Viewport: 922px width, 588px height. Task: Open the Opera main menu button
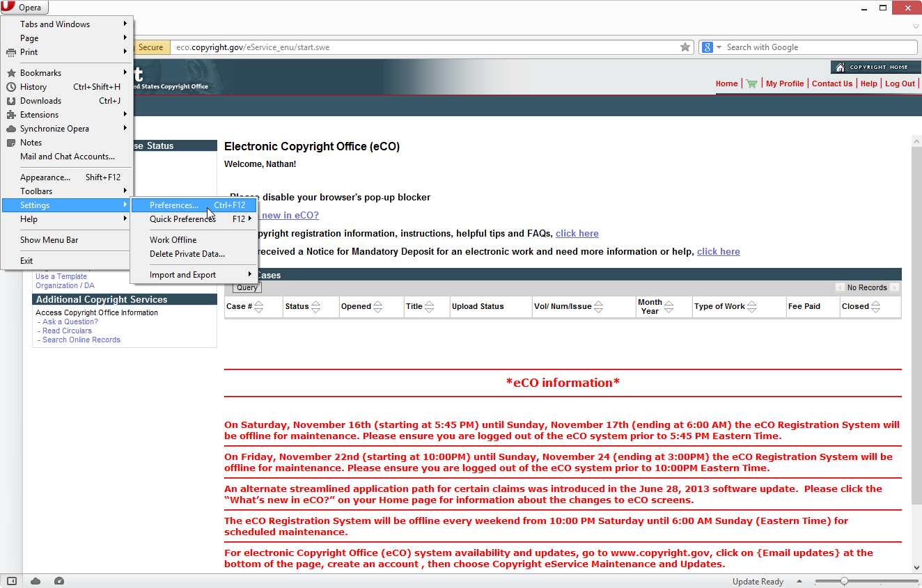[x=24, y=8]
